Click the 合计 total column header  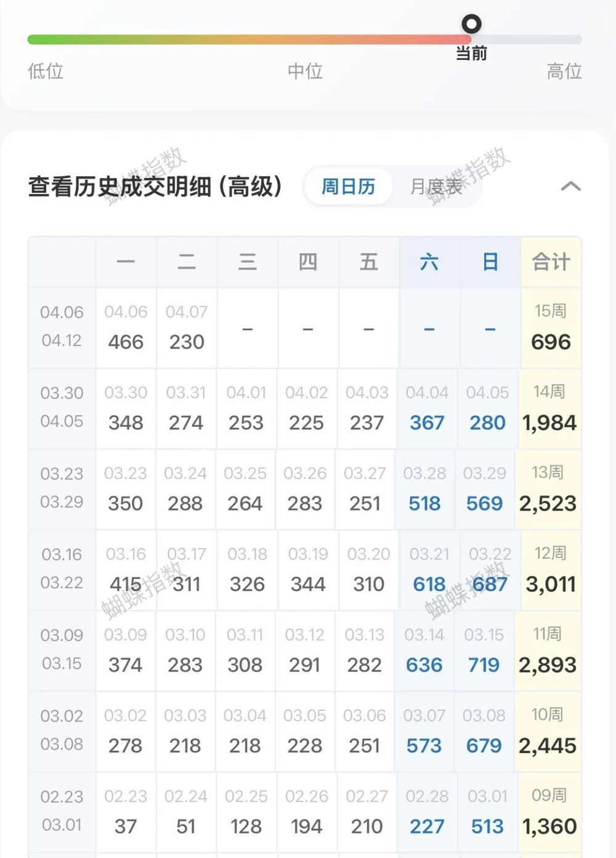click(551, 262)
